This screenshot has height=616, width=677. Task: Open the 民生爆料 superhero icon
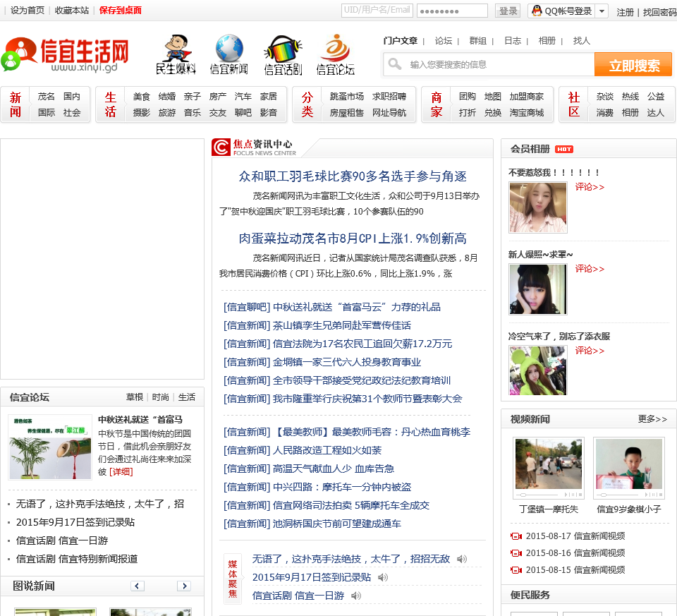(x=176, y=54)
